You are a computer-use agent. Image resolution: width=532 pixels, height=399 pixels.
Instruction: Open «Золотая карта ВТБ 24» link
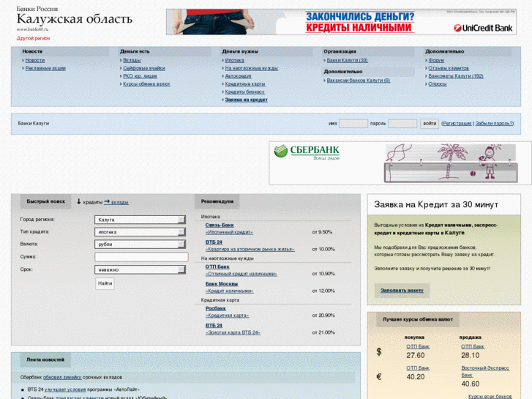point(233,332)
